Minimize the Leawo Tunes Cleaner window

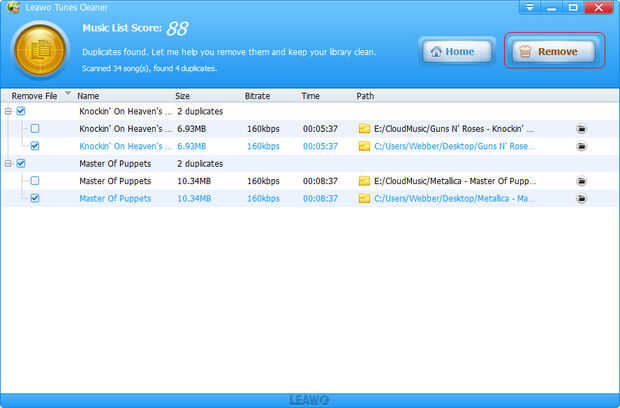coord(552,7)
